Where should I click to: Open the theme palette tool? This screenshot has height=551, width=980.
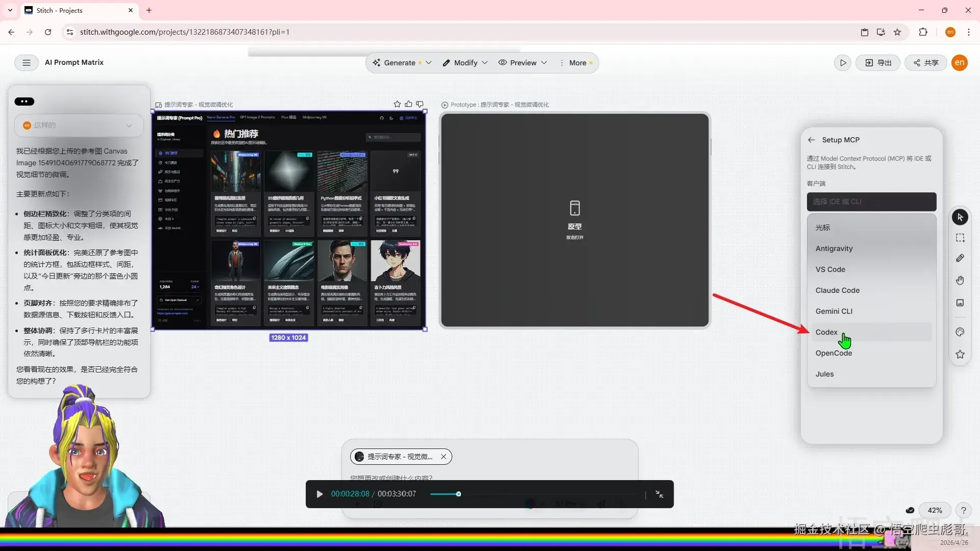960,332
